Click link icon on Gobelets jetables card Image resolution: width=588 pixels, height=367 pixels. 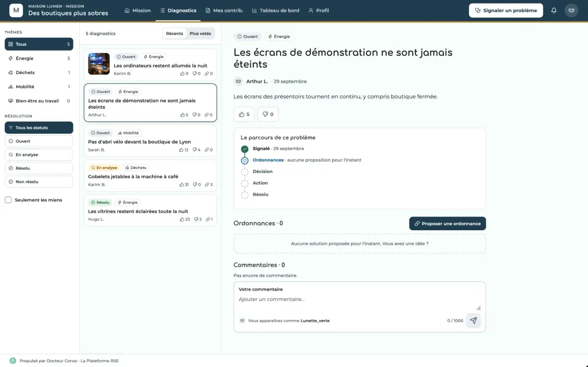(207, 185)
